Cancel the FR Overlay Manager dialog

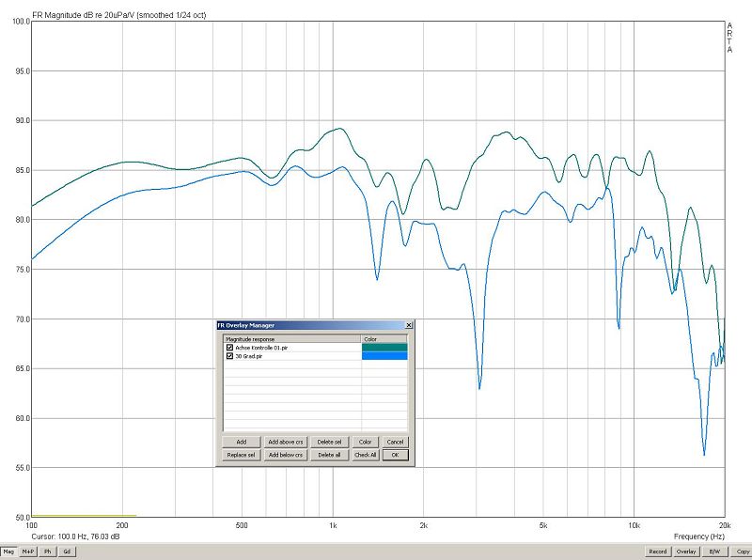pyautogui.click(x=395, y=442)
